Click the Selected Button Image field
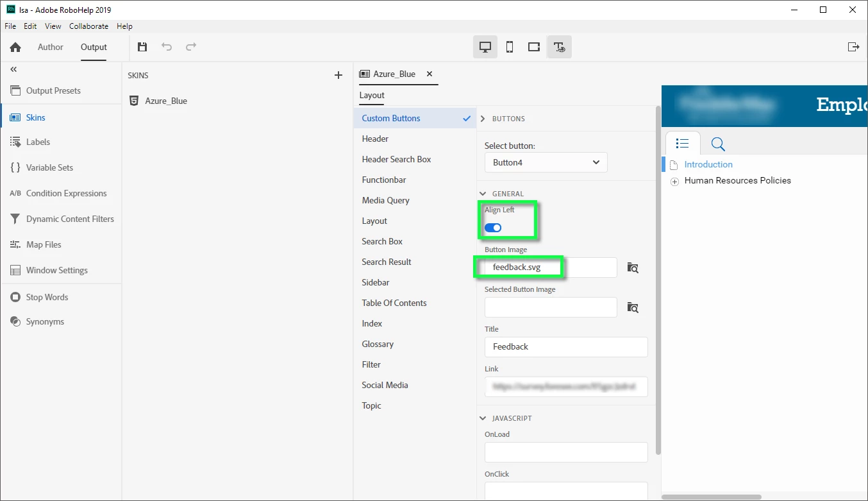The image size is (868, 501). pos(551,307)
